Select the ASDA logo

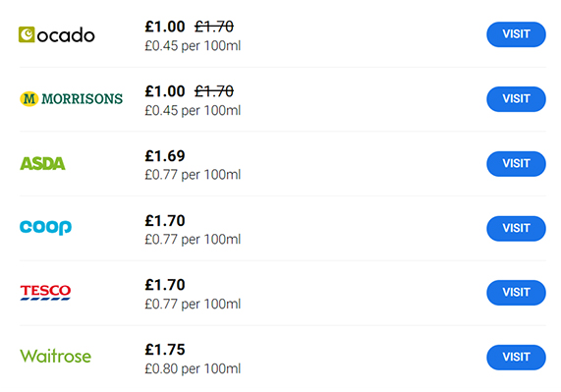42,163
